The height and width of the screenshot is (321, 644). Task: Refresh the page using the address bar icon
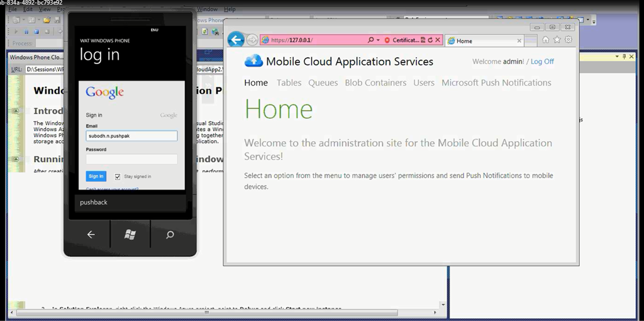pos(430,40)
